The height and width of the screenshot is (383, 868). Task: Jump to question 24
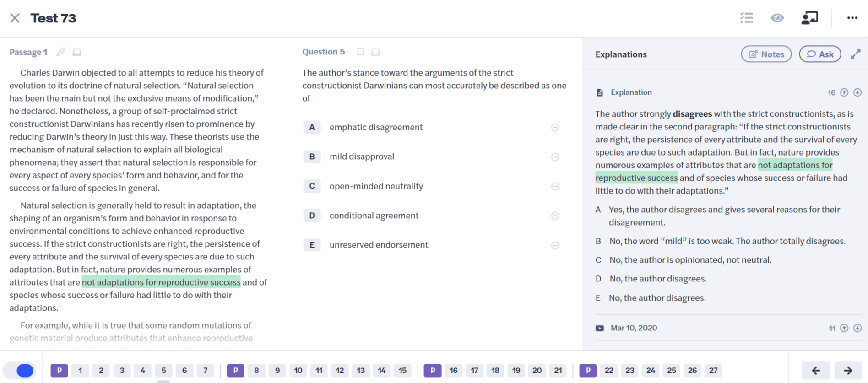(x=651, y=370)
